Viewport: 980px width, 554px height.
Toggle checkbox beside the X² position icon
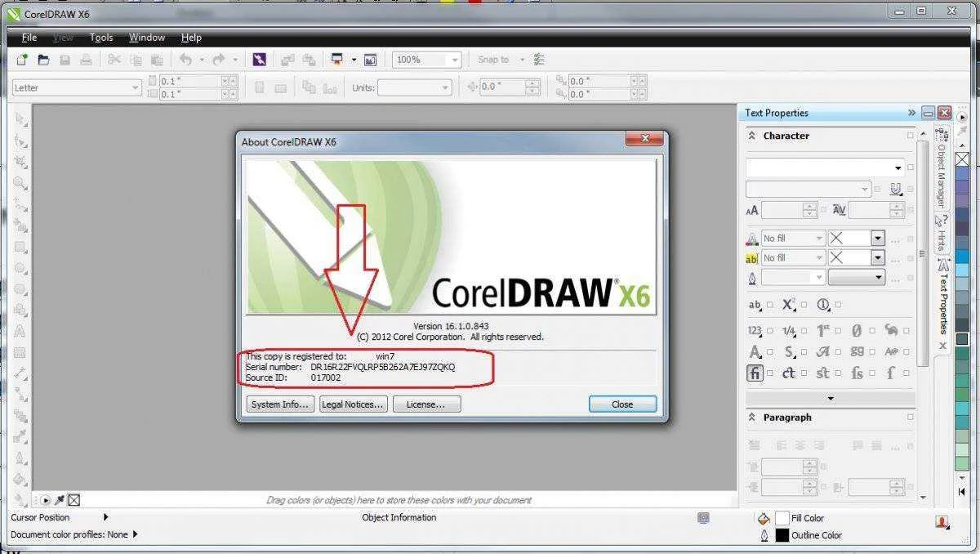tap(804, 305)
